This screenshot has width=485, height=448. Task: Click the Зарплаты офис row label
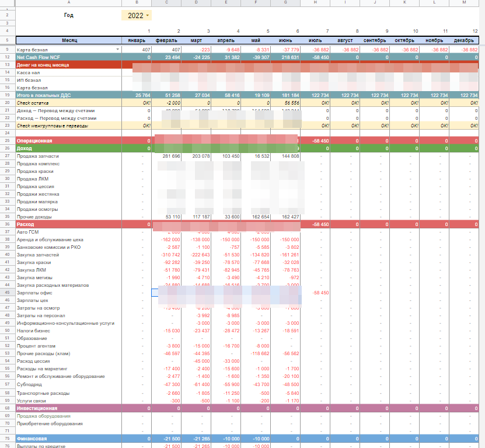click(x=34, y=293)
